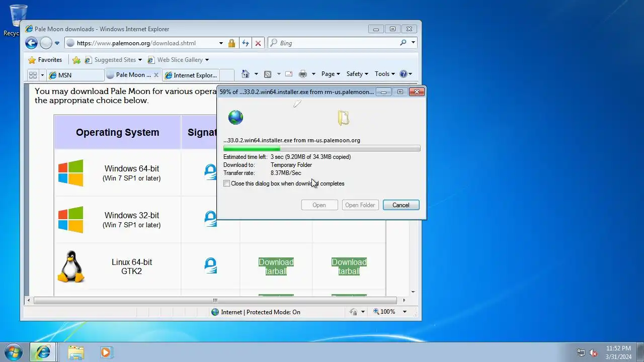
Task: Click the "Temporary Folder" download location text
Action: point(291,165)
